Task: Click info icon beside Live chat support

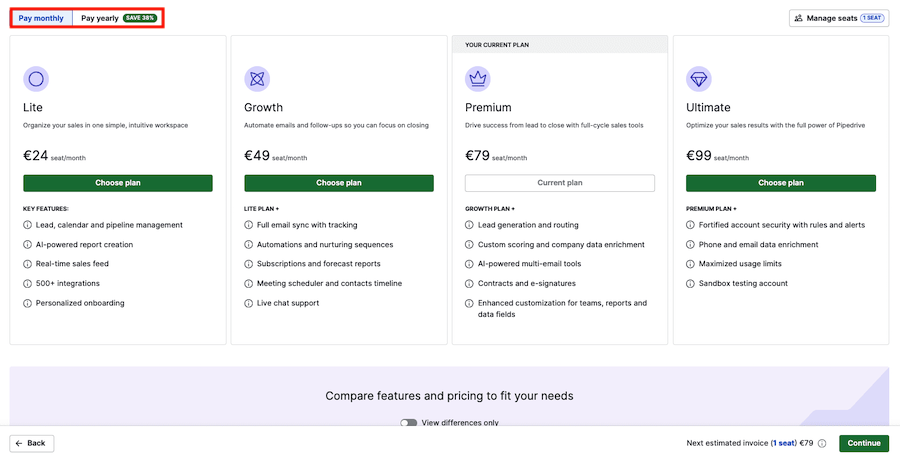Action: click(248, 303)
